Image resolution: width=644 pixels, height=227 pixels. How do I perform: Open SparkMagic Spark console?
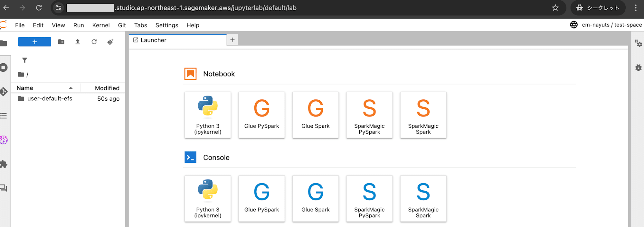point(423,198)
